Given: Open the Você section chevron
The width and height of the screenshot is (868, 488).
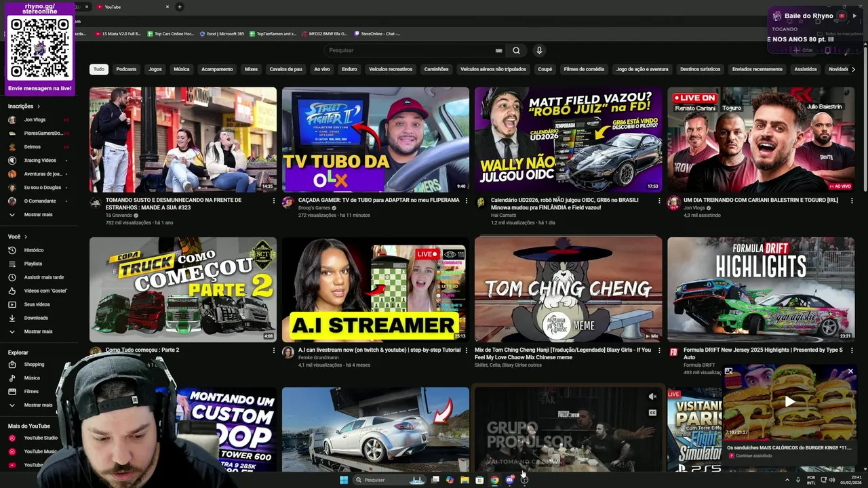Looking at the screenshot, I should click(x=26, y=237).
